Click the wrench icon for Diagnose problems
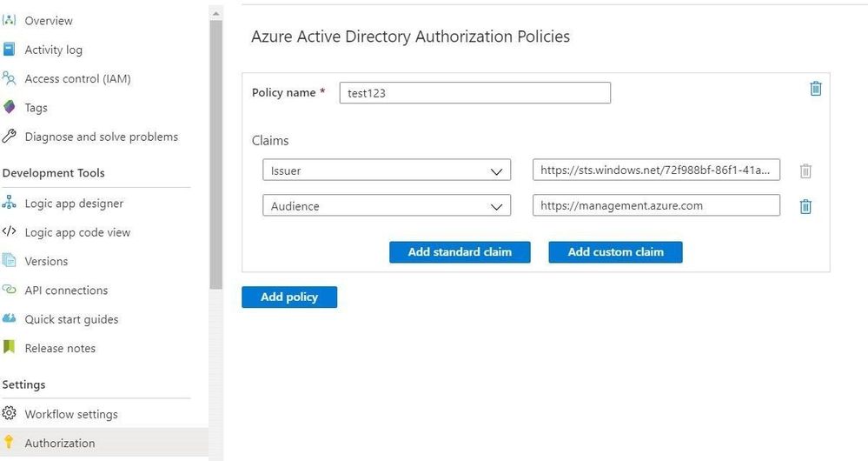This screenshot has width=868, height=461. coord(9,137)
